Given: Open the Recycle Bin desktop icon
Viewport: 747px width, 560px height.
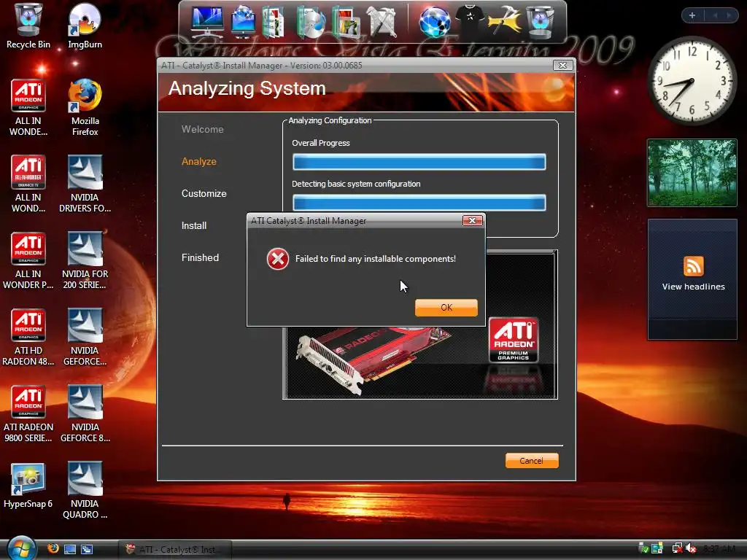Looking at the screenshot, I should tap(28, 26).
